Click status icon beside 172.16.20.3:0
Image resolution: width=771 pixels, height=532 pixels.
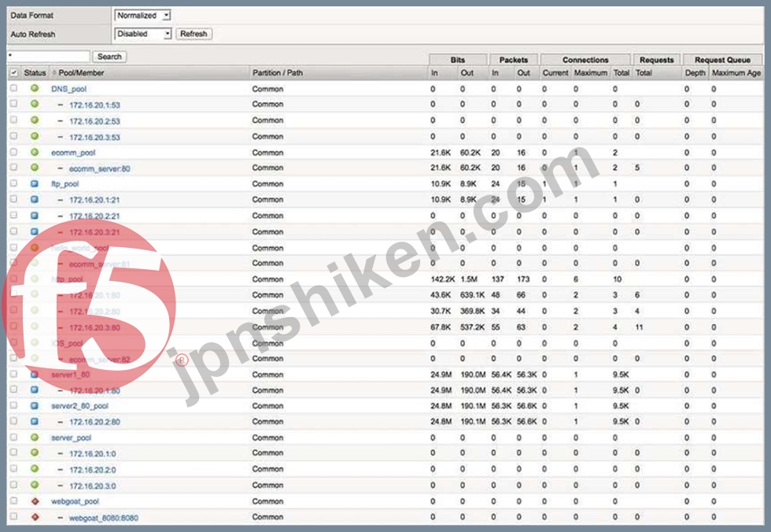(35, 485)
